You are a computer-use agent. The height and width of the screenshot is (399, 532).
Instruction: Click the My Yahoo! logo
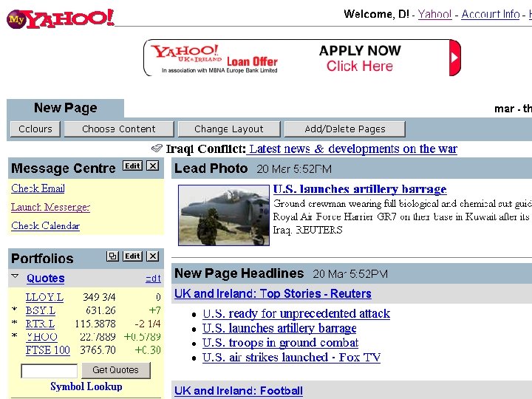61,18
